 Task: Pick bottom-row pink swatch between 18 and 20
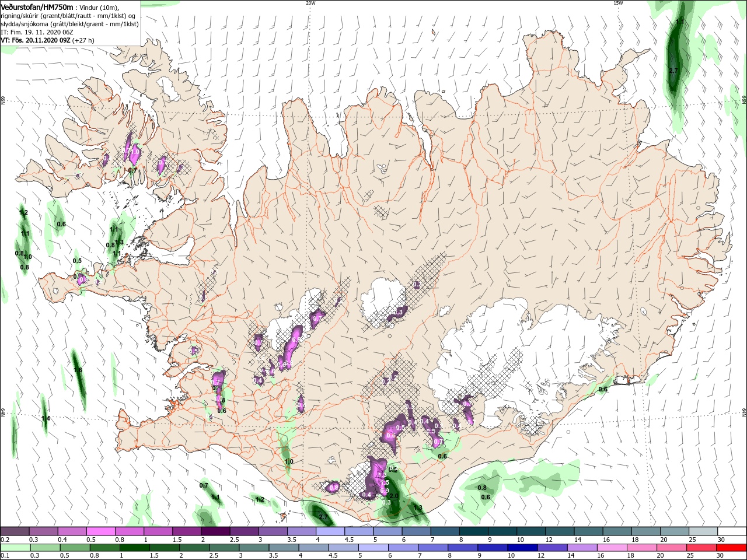tap(641, 548)
